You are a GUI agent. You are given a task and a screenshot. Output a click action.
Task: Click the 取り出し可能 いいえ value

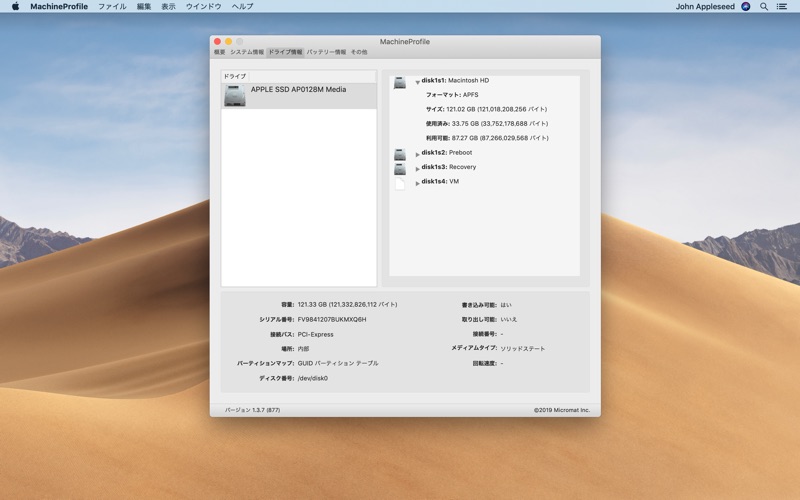pos(508,319)
